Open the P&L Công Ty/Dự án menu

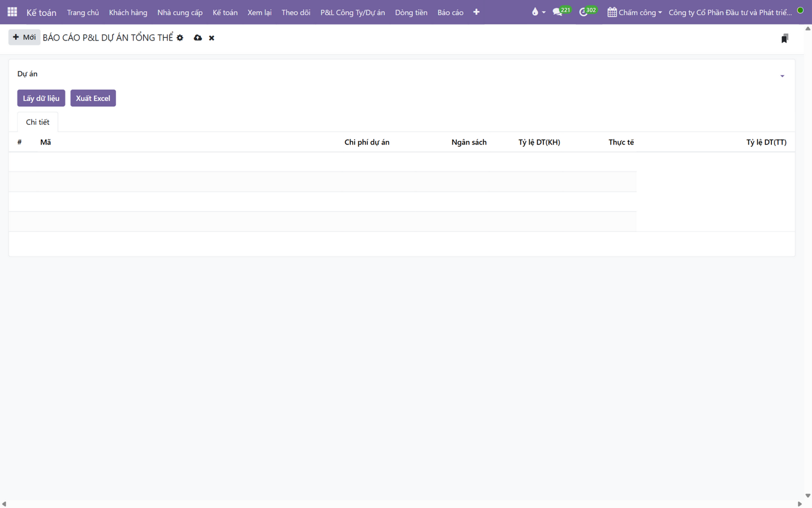coord(353,12)
